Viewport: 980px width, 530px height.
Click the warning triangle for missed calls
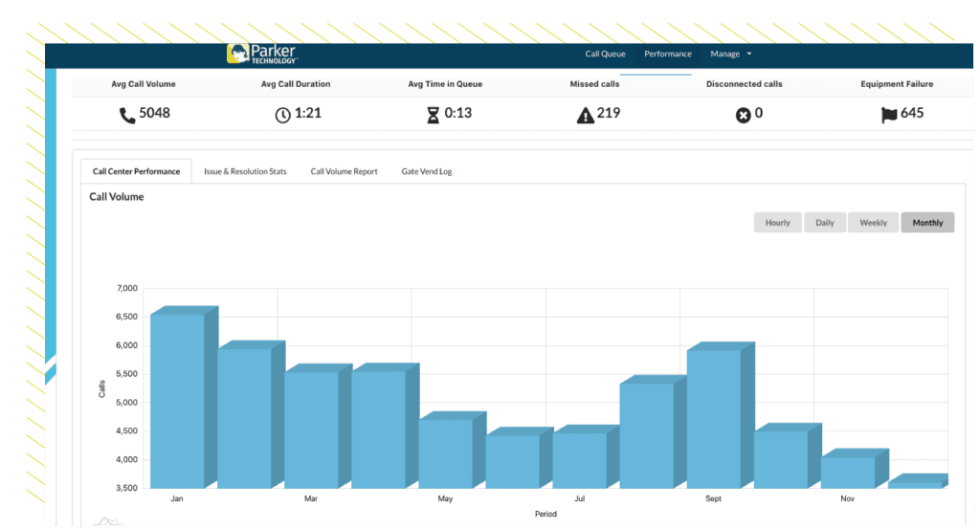coord(585,116)
